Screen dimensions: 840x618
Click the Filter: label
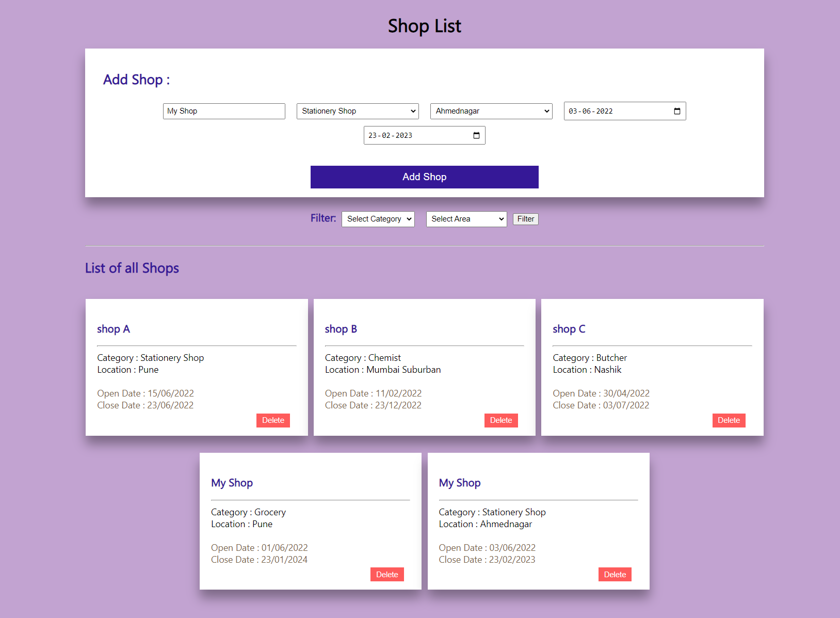coord(323,218)
